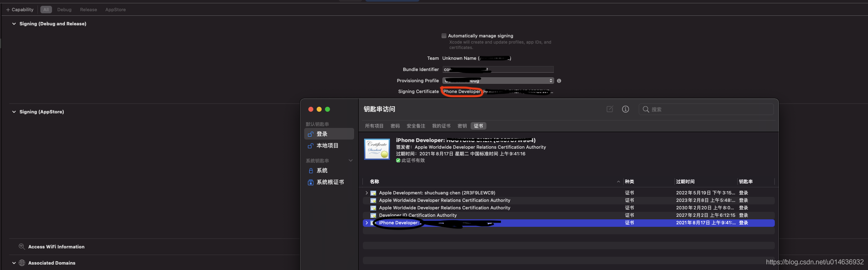Select Apple Worldwide Developer Relations row expiring 2023
This screenshot has height=270, width=868.
[x=568, y=200]
